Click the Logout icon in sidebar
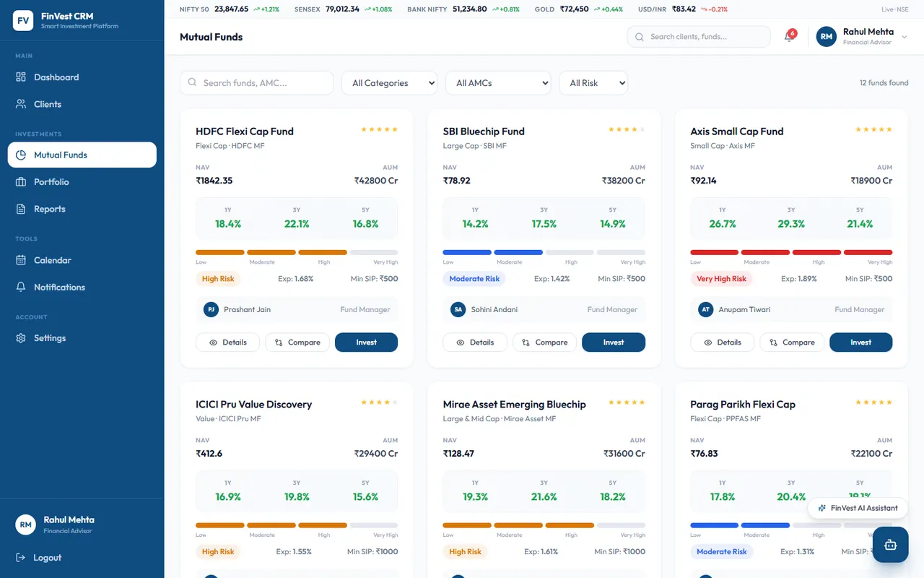This screenshot has width=924, height=578. point(20,558)
